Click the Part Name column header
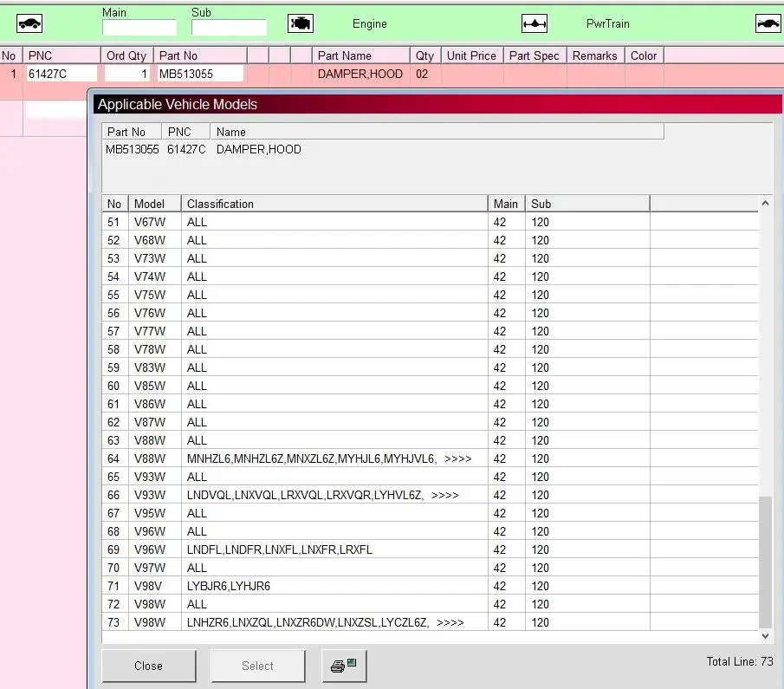The height and width of the screenshot is (689, 784). 360,55
